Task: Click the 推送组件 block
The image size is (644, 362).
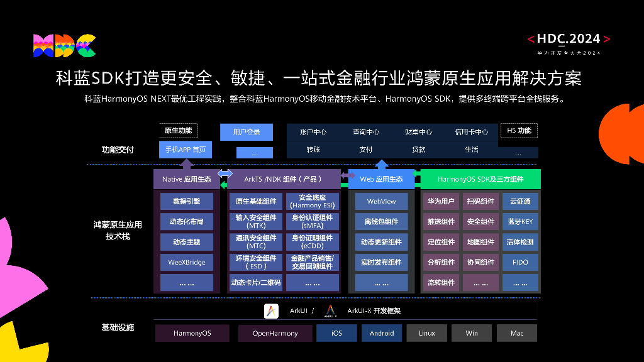Action: pos(441,222)
